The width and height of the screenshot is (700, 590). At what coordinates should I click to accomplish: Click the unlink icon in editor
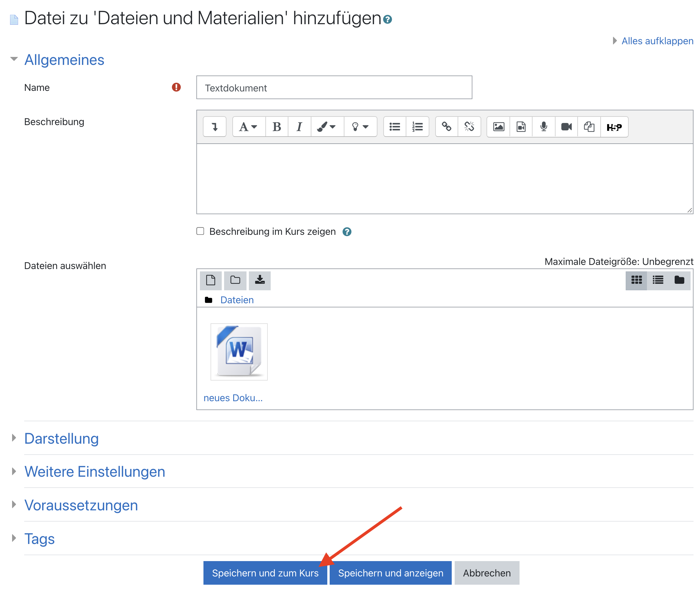pyautogui.click(x=469, y=127)
